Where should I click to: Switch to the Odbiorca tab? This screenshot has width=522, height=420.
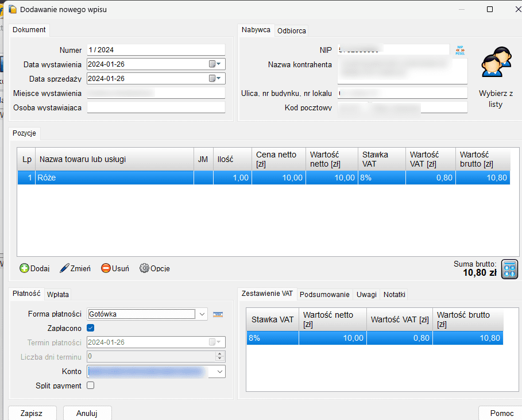[x=291, y=31]
